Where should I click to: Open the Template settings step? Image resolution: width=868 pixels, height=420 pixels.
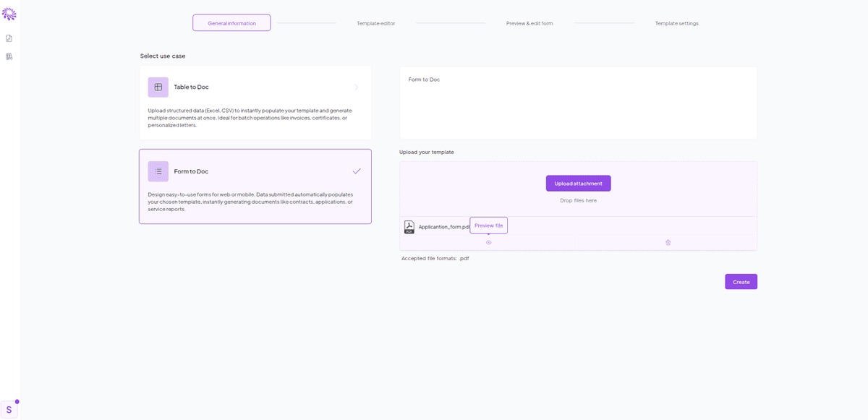(676, 22)
